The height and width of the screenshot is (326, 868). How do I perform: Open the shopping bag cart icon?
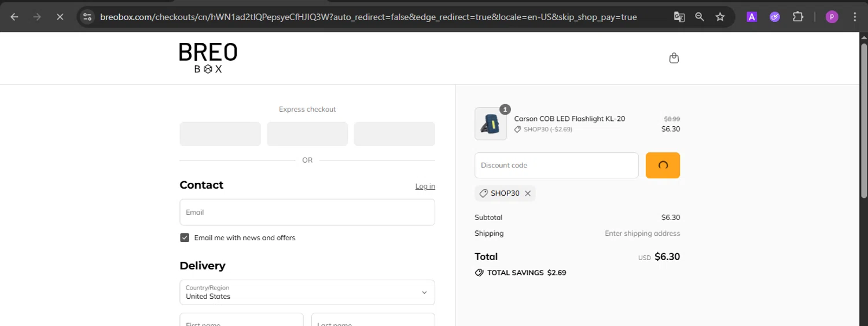coord(674,58)
